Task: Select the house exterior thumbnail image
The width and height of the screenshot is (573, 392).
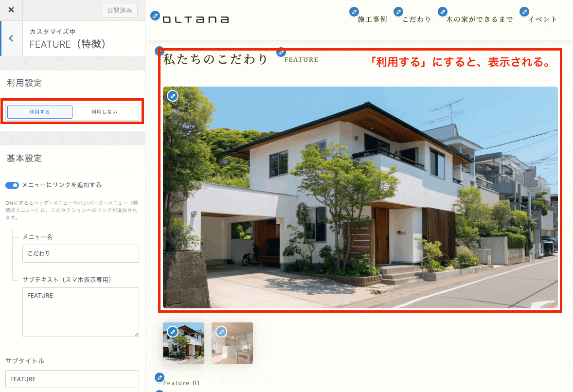Action: [x=183, y=343]
